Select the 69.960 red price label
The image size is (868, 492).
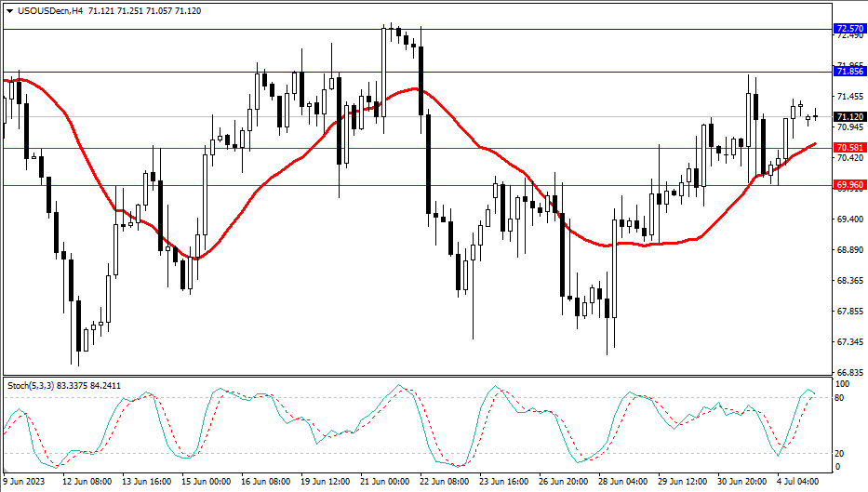(849, 185)
